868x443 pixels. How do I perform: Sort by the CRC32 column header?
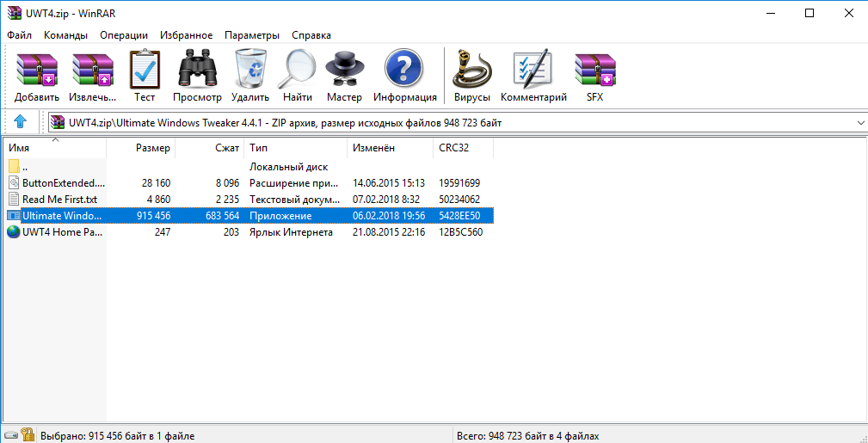[464, 149]
